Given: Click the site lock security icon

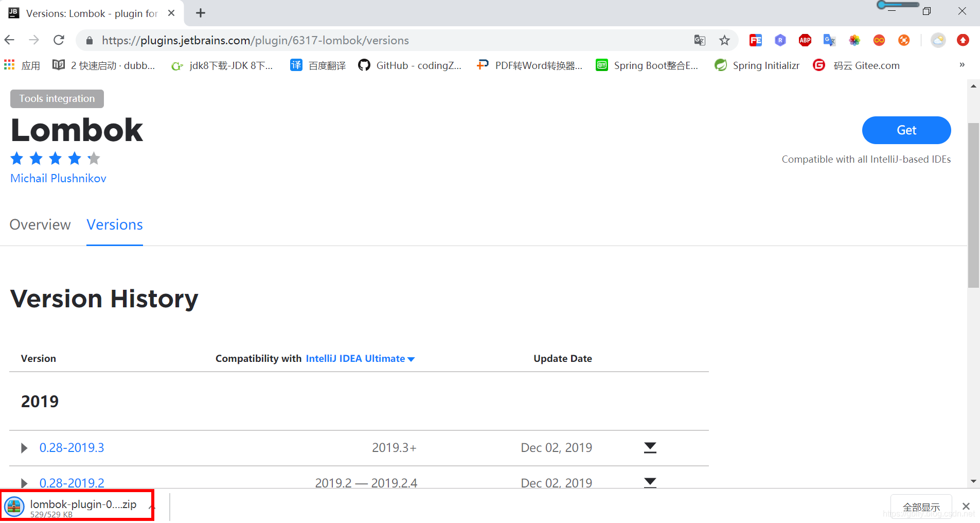Looking at the screenshot, I should [x=90, y=40].
